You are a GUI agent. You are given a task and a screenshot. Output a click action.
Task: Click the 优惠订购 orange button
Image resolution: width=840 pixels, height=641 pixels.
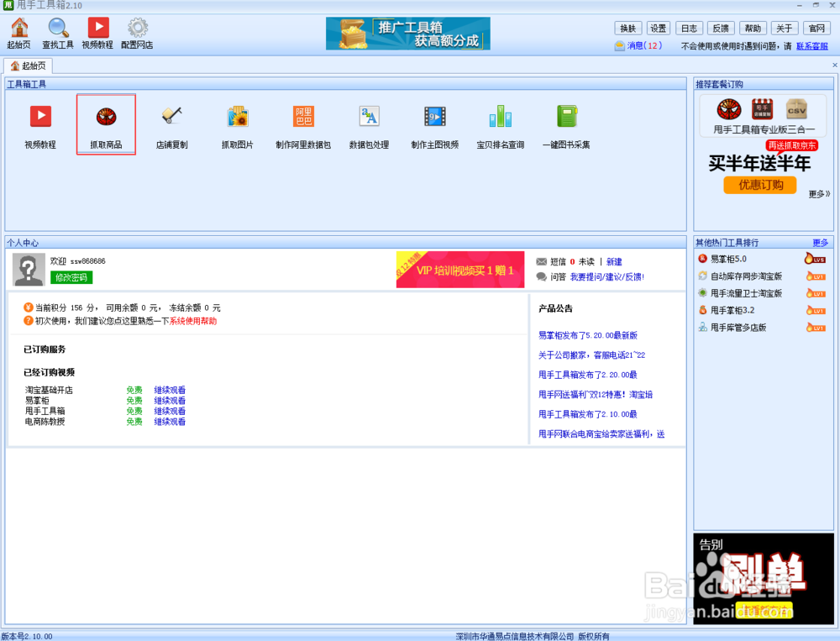pos(760,185)
